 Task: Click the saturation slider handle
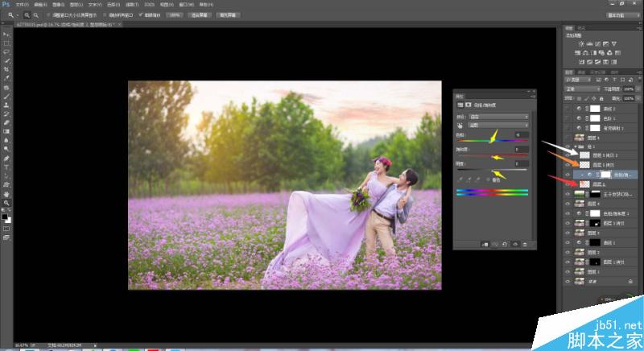(x=492, y=157)
